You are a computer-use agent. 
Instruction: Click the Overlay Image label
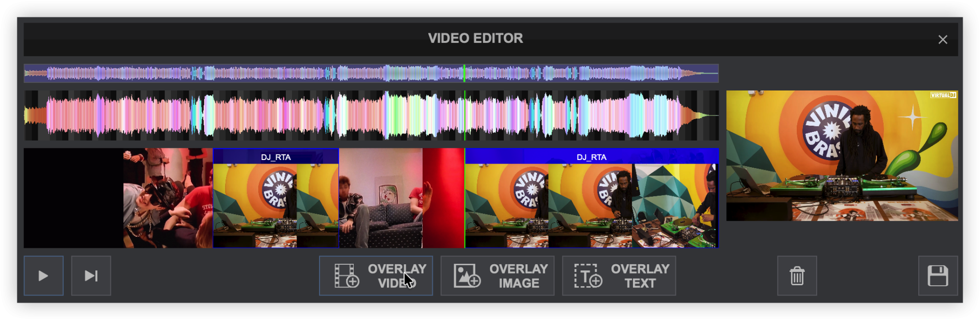[519, 276]
